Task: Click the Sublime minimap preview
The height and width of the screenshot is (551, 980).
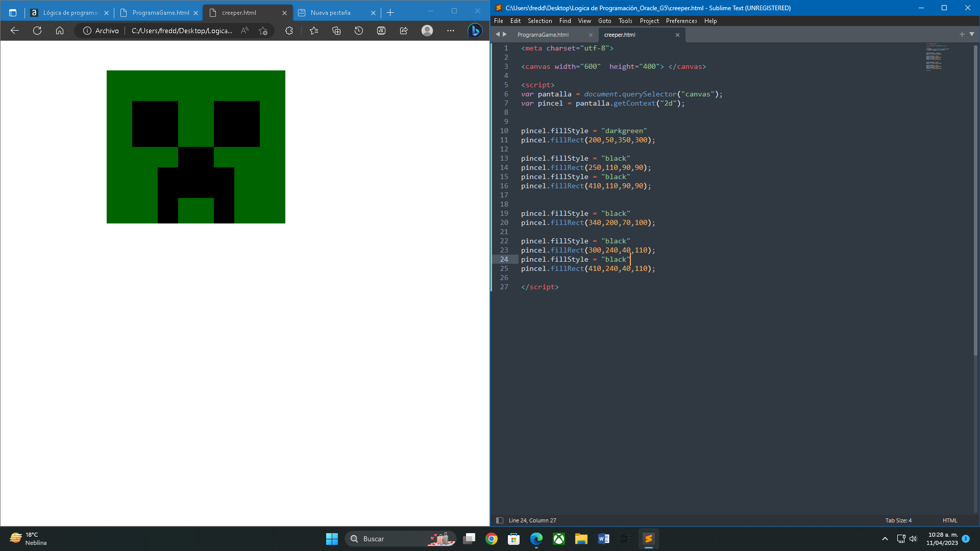Action: point(937,57)
